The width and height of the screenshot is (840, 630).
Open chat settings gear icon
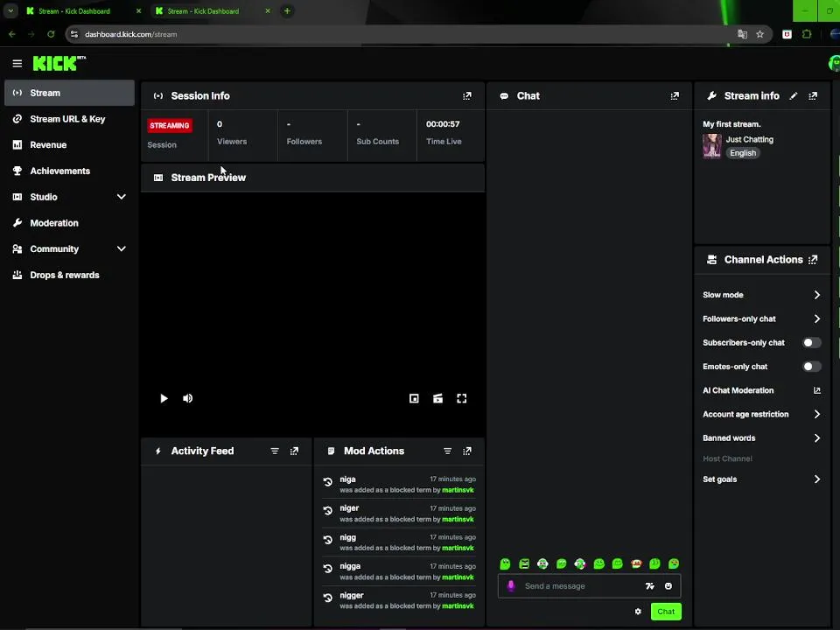(x=638, y=612)
